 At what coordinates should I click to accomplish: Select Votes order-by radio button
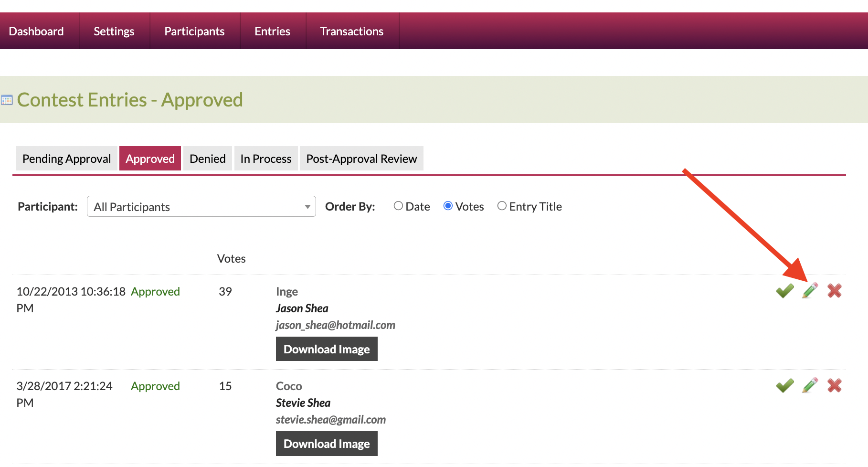tap(448, 206)
